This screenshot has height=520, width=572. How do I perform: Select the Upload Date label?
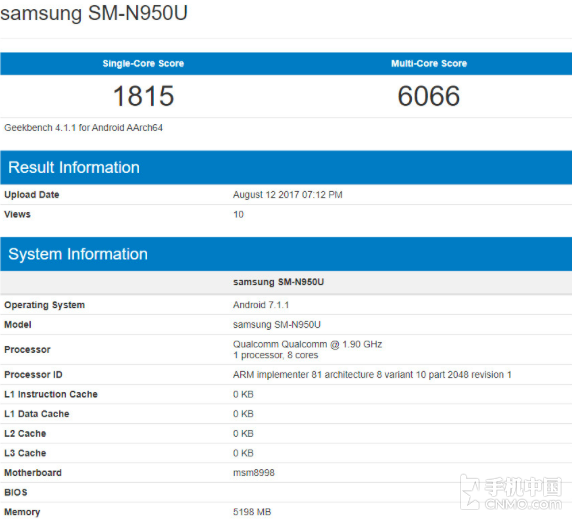pos(31,194)
